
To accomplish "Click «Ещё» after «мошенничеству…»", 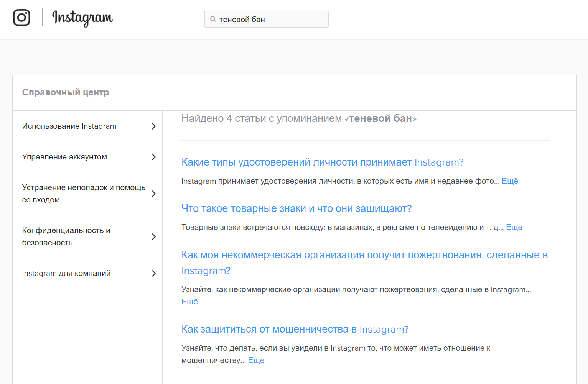I will click(256, 360).
